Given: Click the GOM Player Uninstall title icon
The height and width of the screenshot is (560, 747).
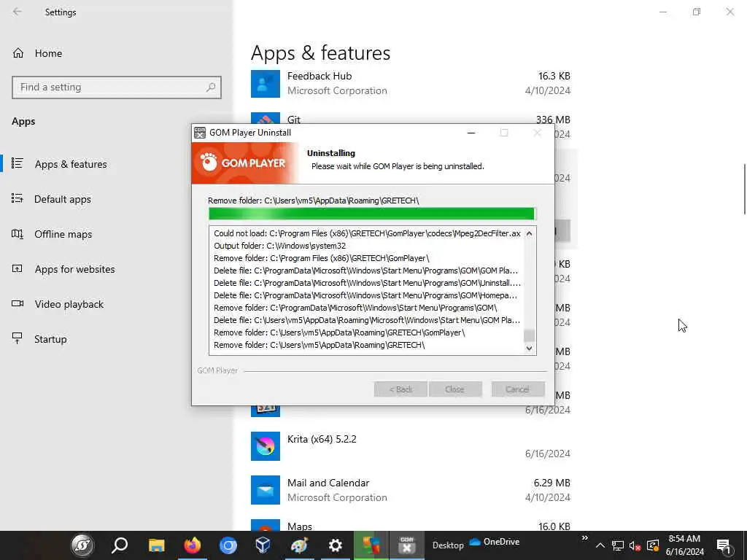Looking at the screenshot, I should [x=200, y=133].
